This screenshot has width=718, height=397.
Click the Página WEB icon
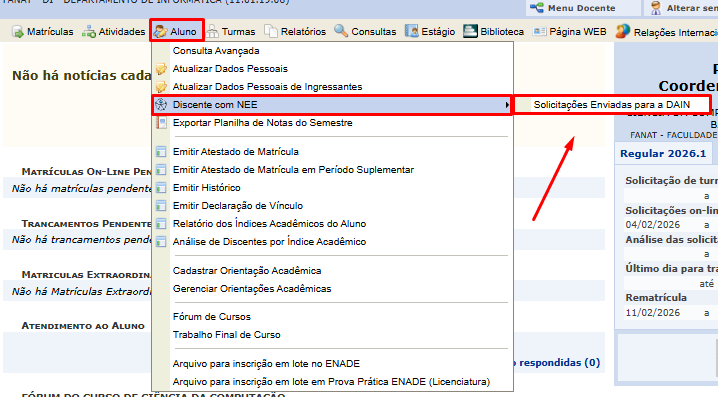pos(539,32)
